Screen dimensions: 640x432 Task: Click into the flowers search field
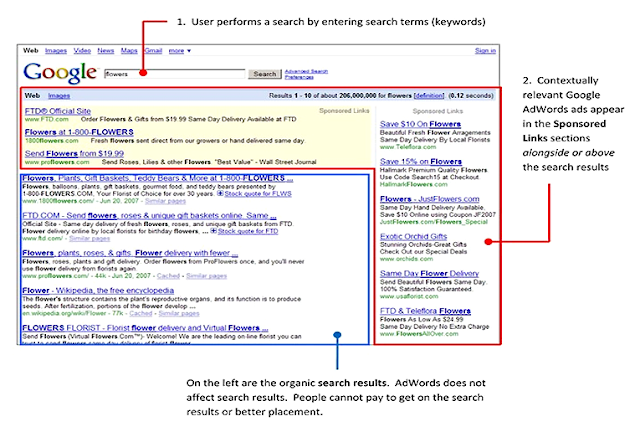175,74
